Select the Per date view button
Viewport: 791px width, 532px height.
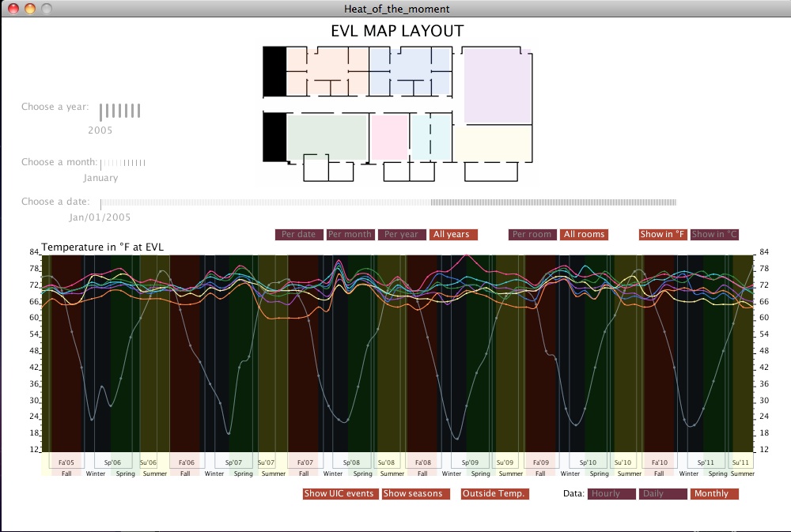coord(299,235)
